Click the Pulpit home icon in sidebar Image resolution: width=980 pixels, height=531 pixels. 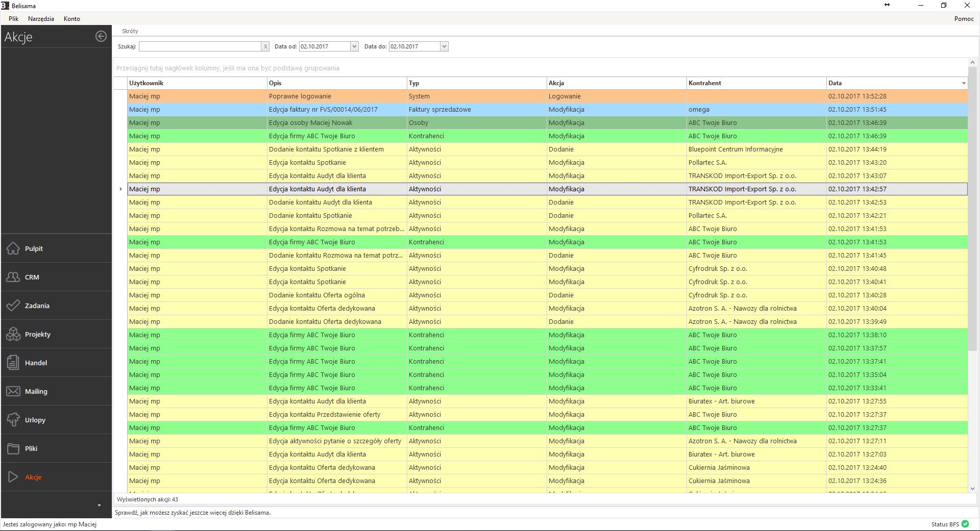coord(13,248)
